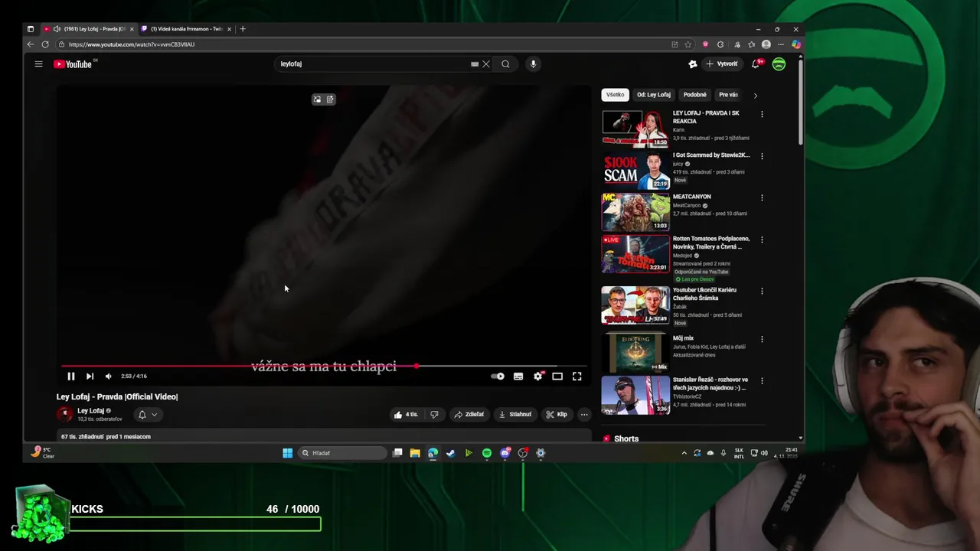Open options for LEY LOFAJ - PRAVDA I SK REAKCIA
The height and width of the screenshot is (551, 980).
click(x=762, y=114)
